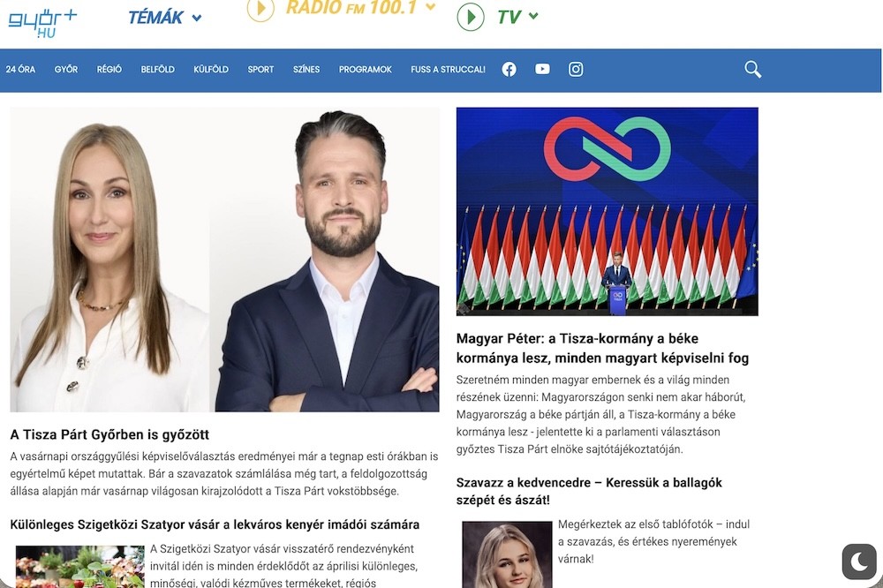Open Magyar Péter Tisza-kormány article headline
The image size is (883, 588).
click(x=602, y=348)
